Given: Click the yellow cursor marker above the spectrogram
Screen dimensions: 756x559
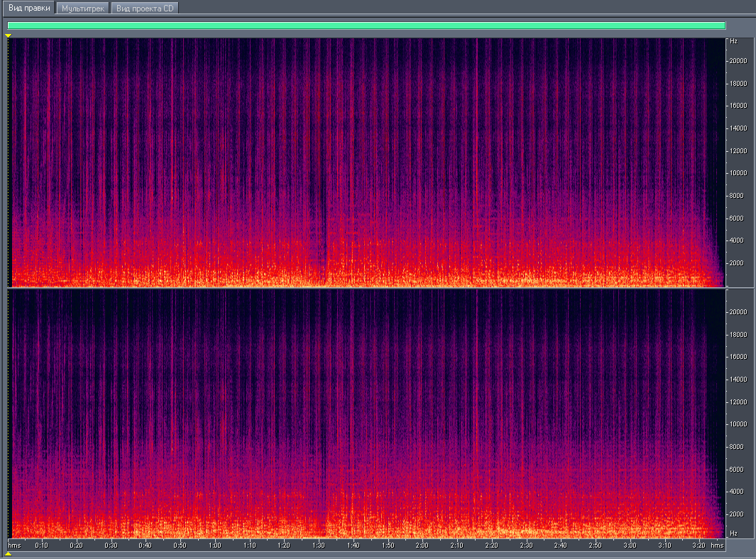Looking at the screenshot, I should click(9, 35).
